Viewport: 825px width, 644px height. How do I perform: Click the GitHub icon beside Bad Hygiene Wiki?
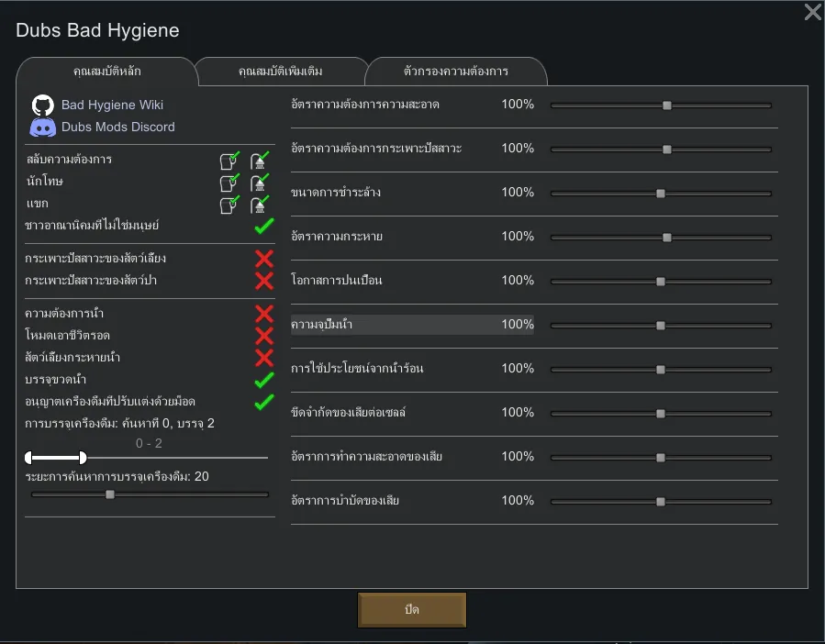pyautogui.click(x=43, y=105)
